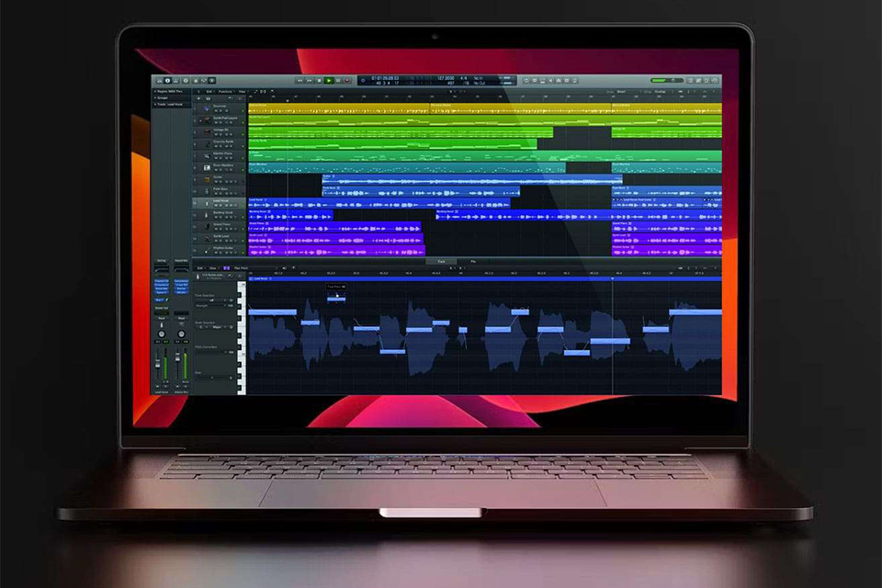The width and height of the screenshot is (882, 588).
Task: Collapse the Track: Lead Vocal inspector section
Action: click(x=156, y=105)
